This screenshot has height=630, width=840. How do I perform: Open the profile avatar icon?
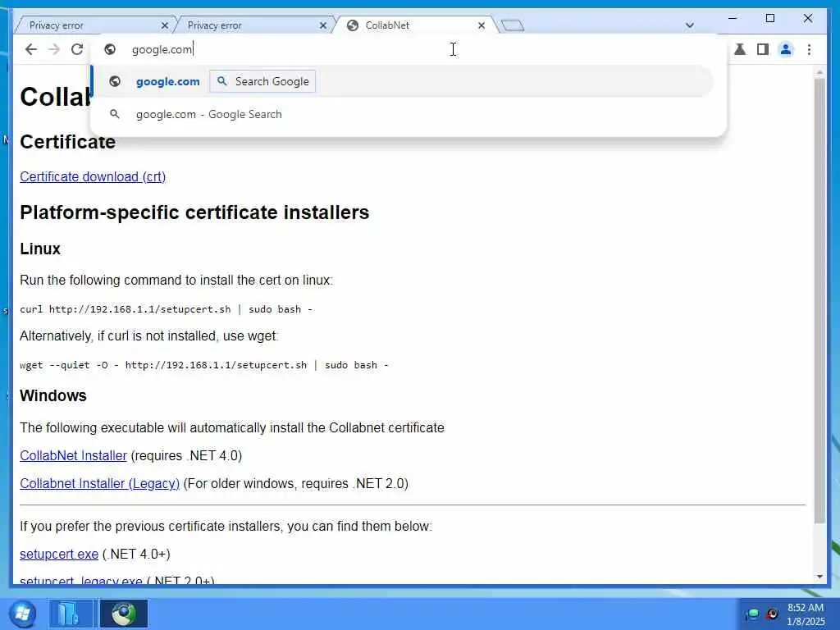(x=786, y=50)
